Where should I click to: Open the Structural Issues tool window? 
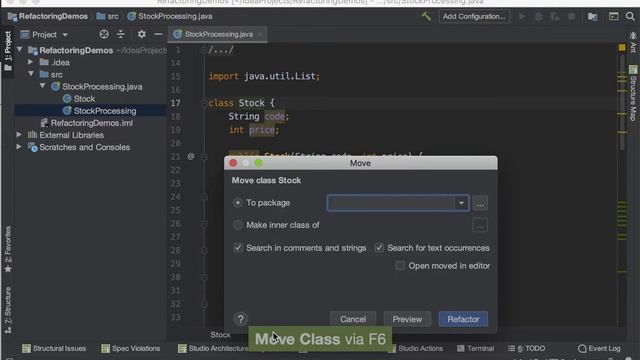54,348
